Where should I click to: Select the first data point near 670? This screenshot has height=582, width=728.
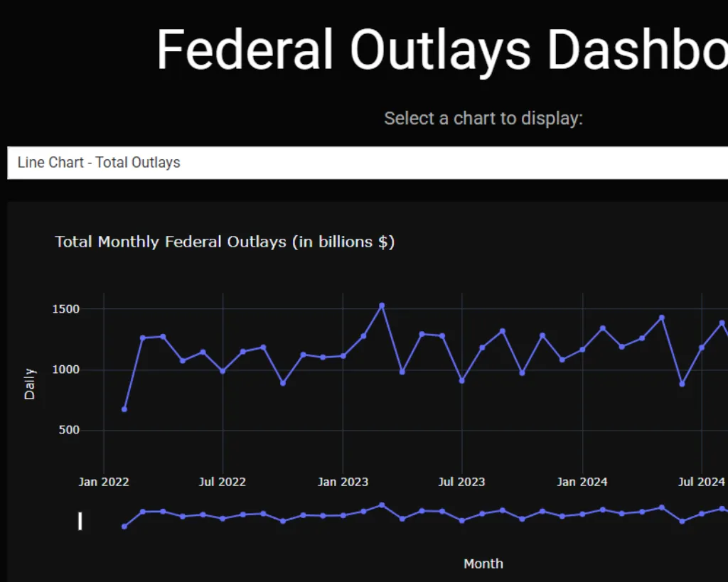(x=124, y=409)
